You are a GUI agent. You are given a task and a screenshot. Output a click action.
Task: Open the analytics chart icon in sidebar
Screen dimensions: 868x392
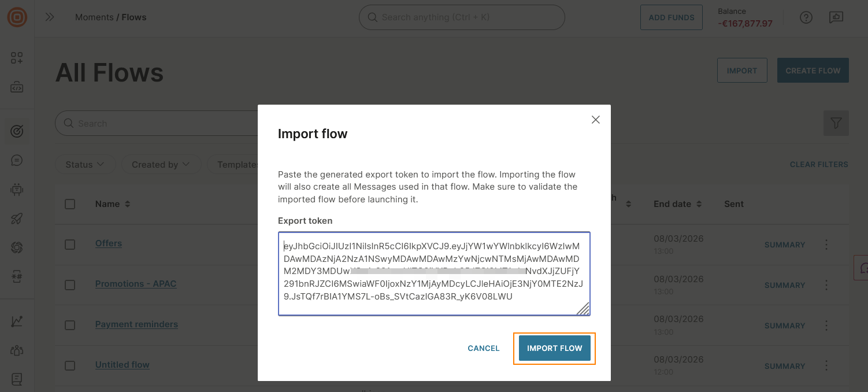coord(17,321)
